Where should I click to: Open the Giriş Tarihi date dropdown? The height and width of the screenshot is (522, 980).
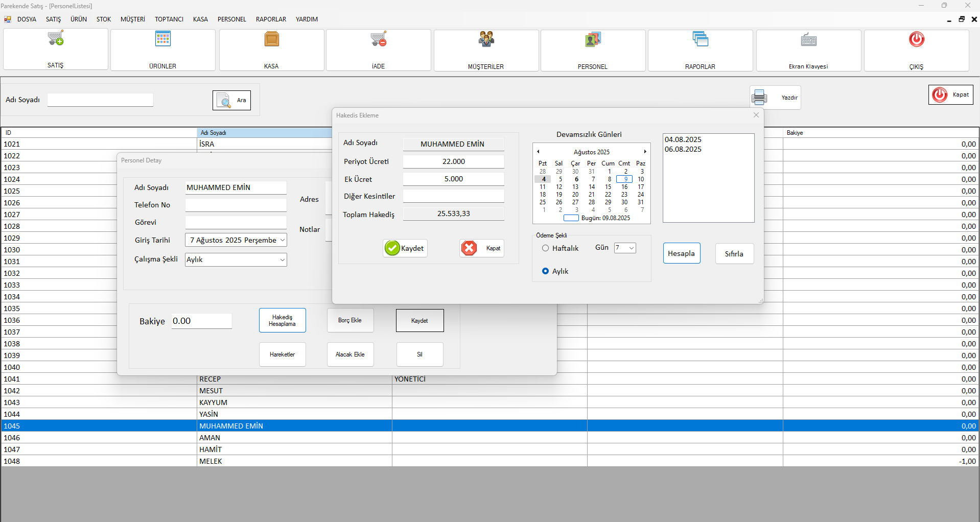pyautogui.click(x=282, y=240)
